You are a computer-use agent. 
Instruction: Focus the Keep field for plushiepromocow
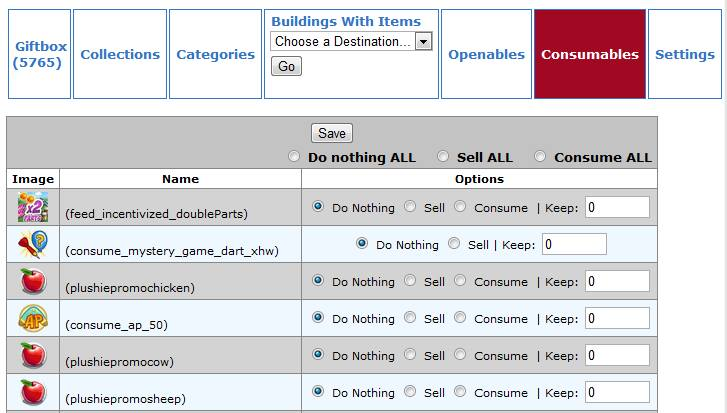pos(617,356)
